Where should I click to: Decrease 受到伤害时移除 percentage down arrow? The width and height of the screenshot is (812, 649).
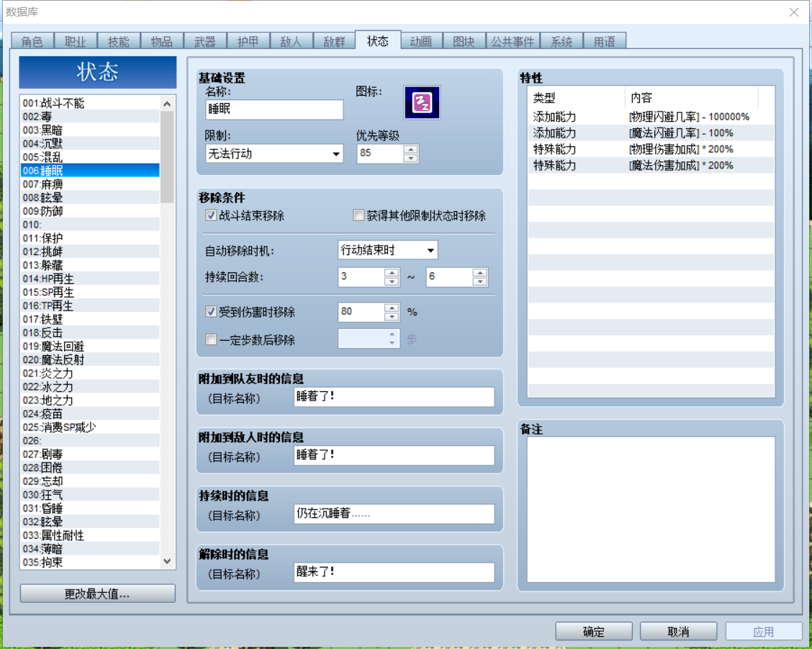pos(392,316)
